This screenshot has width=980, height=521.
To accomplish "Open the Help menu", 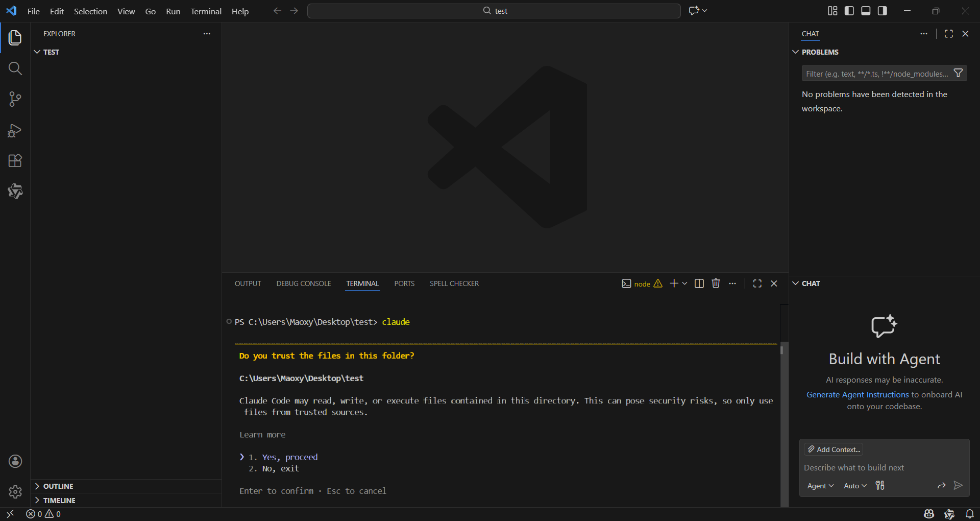I will (240, 11).
